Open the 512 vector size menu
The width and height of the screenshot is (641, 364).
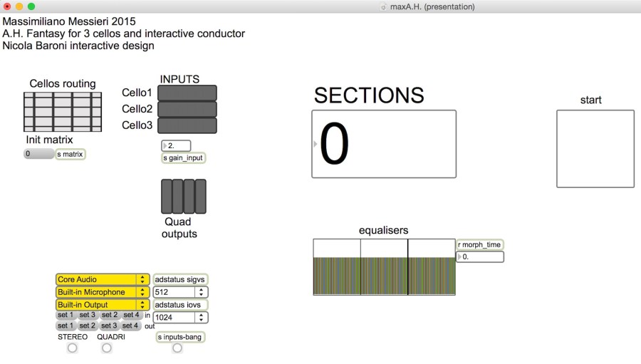180,292
